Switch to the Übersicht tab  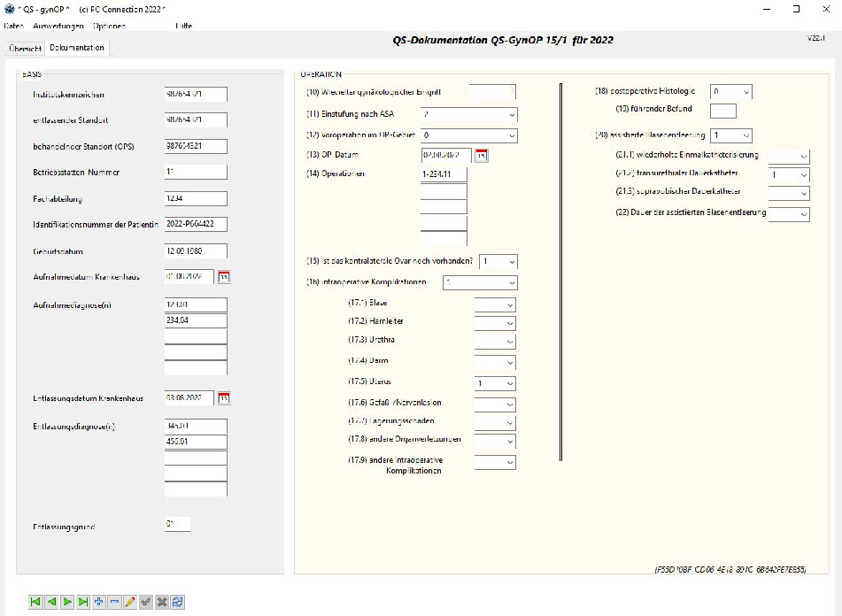pos(26,49)
